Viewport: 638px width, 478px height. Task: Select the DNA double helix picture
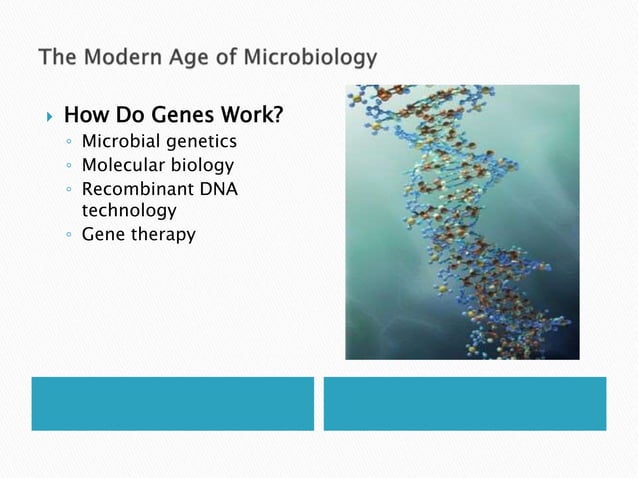pyautogui.click(x=462, y=222)
